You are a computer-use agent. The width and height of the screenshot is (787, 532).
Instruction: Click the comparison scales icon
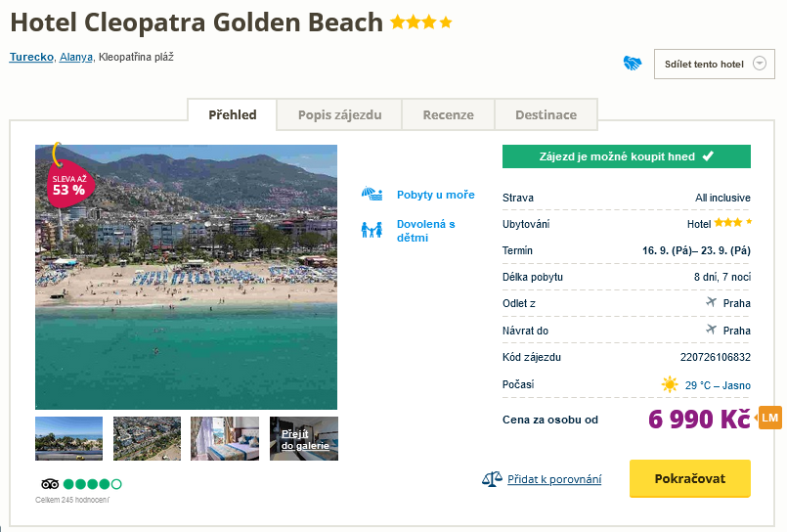point(492,479)
